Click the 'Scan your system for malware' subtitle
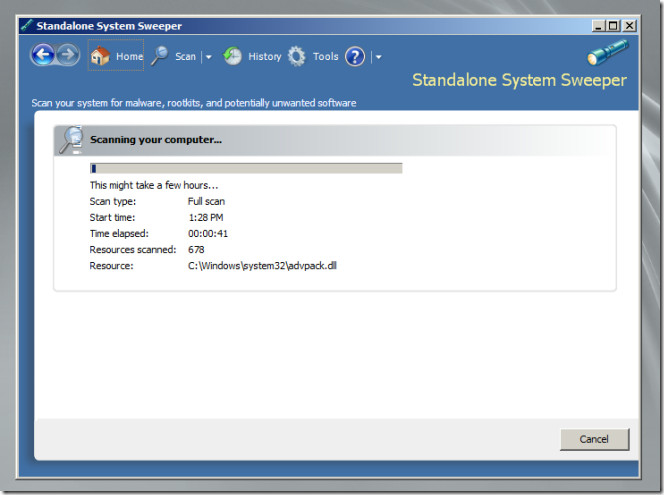The height and width of the screenshot is (495, 664). tap(194, 103)
